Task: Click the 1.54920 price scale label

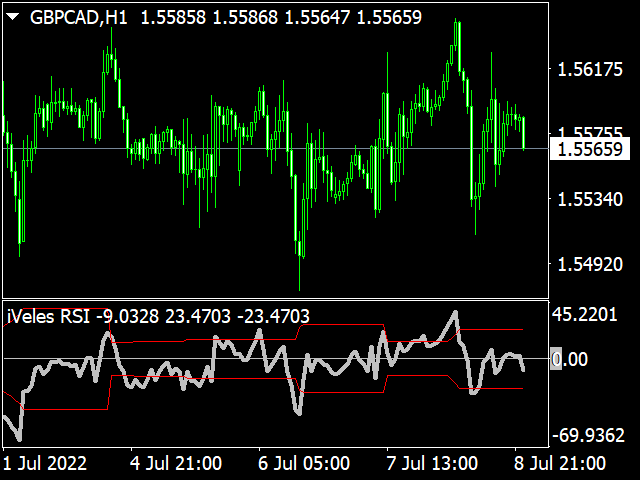Action: point(590,265)
